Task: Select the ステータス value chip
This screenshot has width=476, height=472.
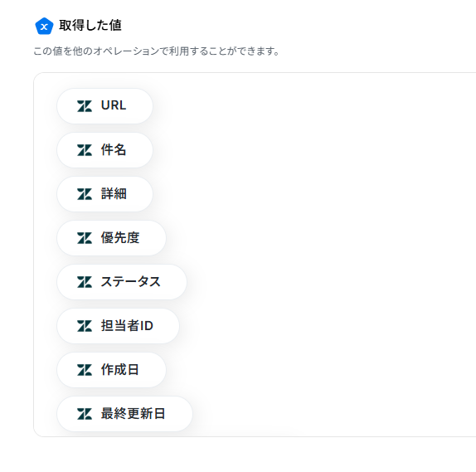Action: pos(122,282)
